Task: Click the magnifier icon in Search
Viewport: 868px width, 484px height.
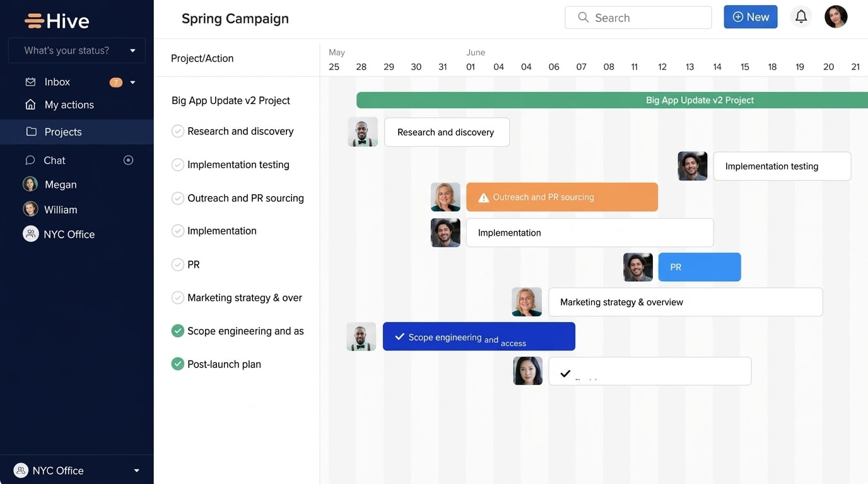Action: 584,18
